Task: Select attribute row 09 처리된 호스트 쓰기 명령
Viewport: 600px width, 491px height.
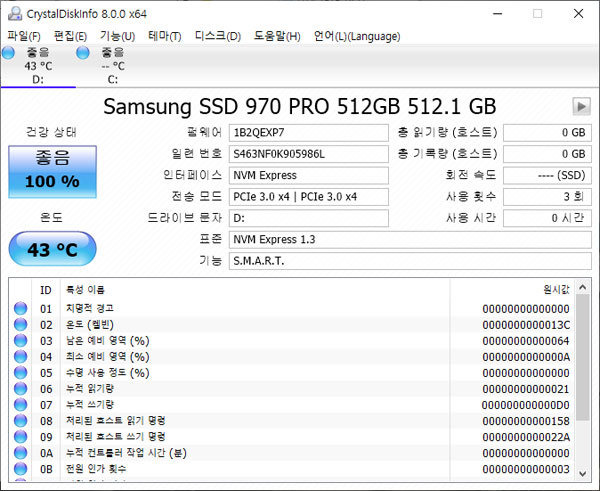Action: pos(292,437)
